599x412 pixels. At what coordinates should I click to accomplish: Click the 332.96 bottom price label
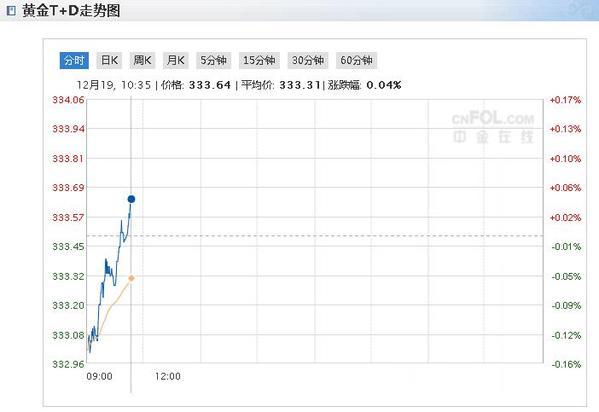pos(68,364)
